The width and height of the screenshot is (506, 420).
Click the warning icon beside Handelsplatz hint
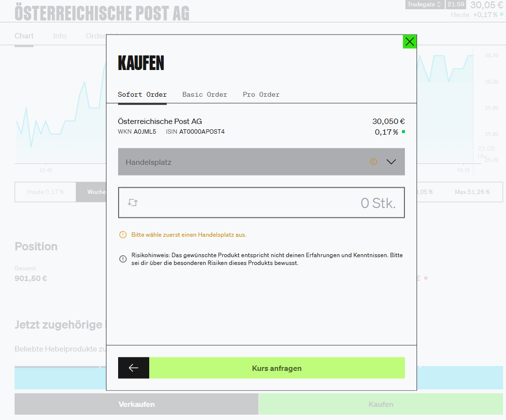(x=122, y=235)
